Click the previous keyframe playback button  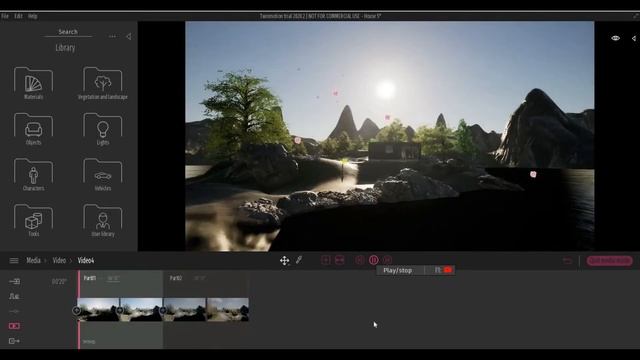[x=360, y=260]
